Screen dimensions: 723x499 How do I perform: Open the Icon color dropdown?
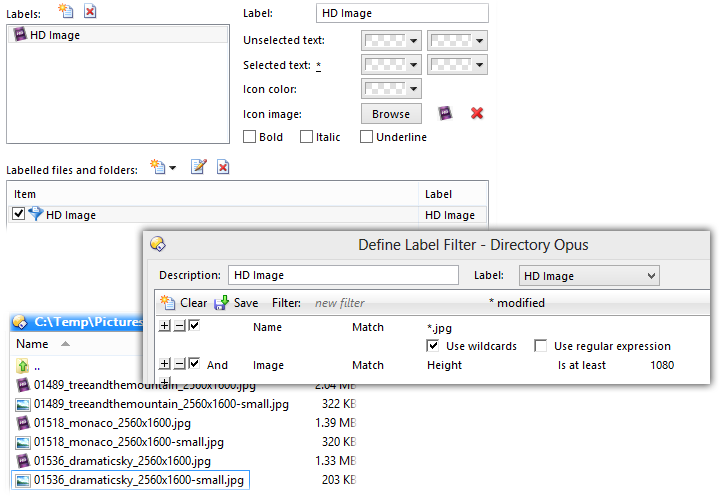tap(389, 89)
